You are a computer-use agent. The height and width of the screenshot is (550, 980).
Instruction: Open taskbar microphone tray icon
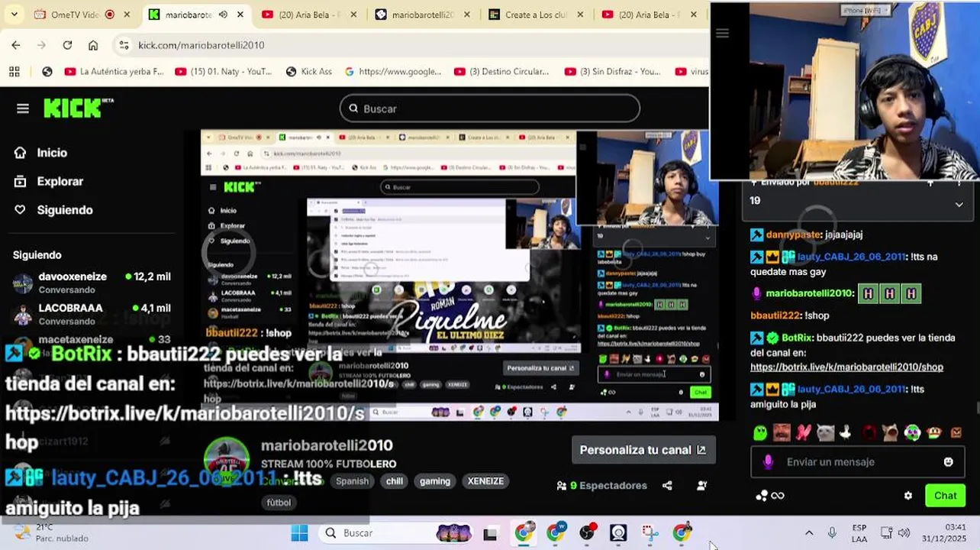(x=832, y=532)
